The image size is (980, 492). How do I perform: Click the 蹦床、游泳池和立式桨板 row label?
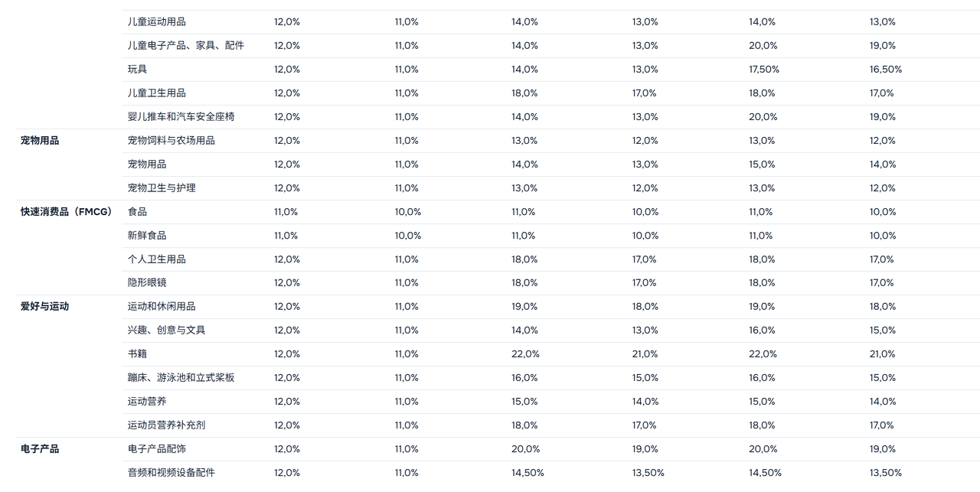181,378
